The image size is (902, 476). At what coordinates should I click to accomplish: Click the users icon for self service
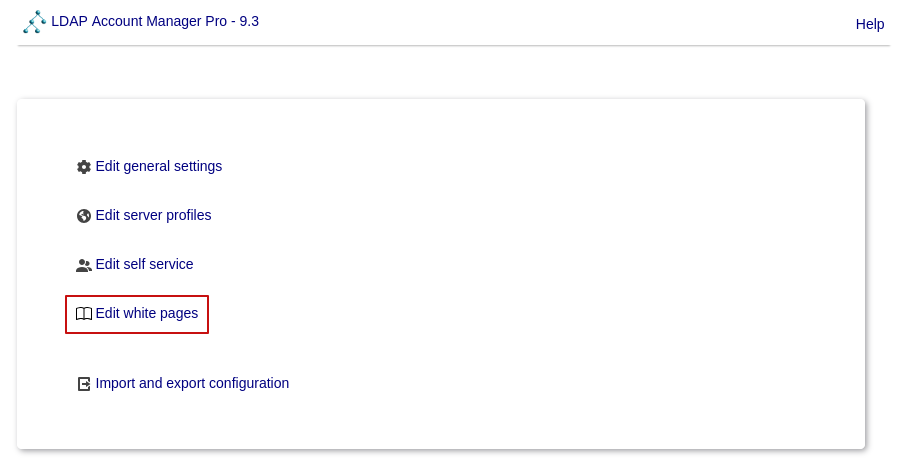(x=84, y=265)
